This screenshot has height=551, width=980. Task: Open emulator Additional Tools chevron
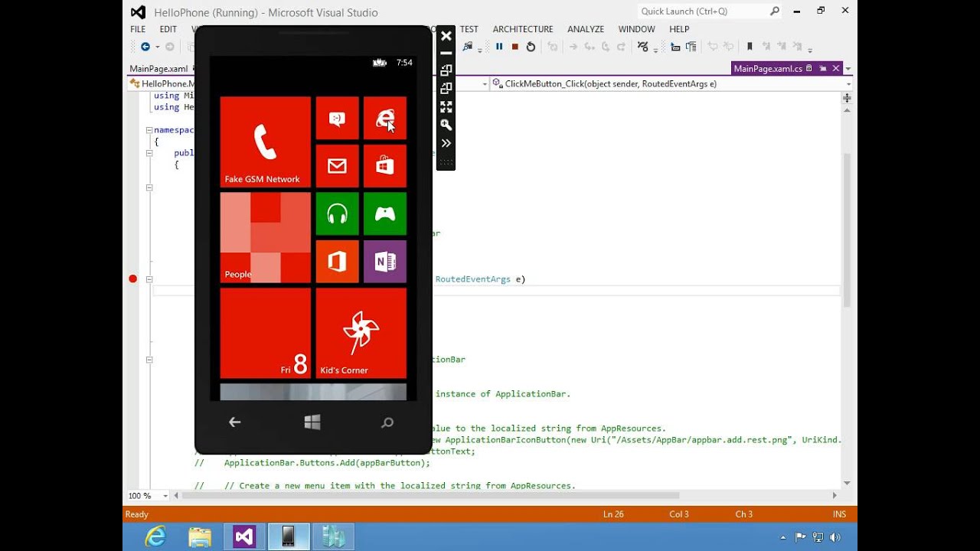pyautogui.click(x=446, y=143)
